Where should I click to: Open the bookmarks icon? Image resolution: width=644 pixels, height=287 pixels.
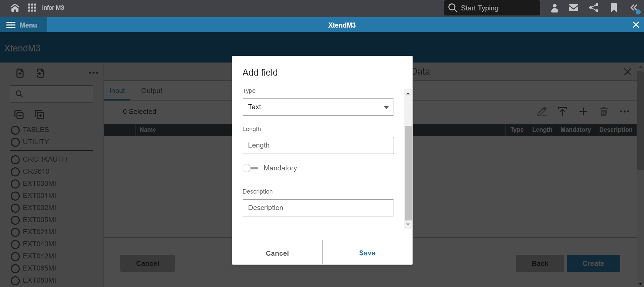[614, 8]
